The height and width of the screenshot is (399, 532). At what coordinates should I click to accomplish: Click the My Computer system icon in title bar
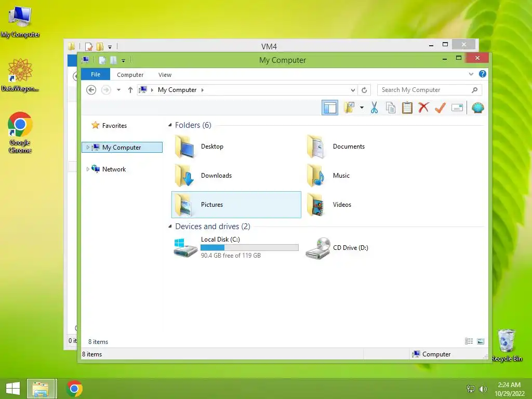[86, 60]
